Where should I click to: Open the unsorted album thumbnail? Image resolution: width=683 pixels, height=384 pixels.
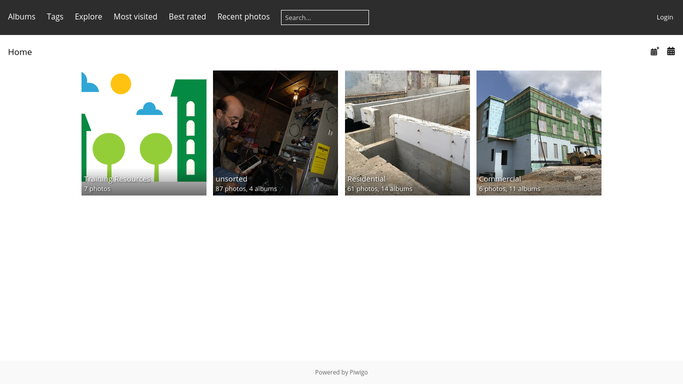point(275,133)
